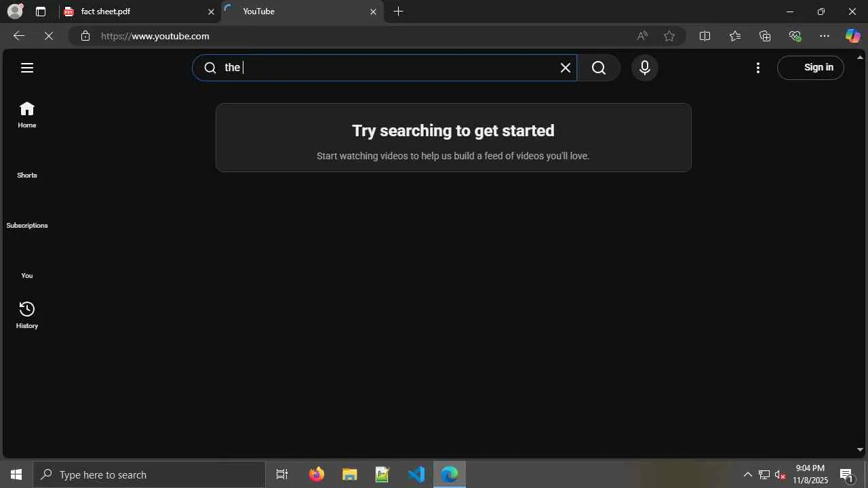868x488 pixels.
Task: Open Task View on taskbar
Action: pos(282,474)
